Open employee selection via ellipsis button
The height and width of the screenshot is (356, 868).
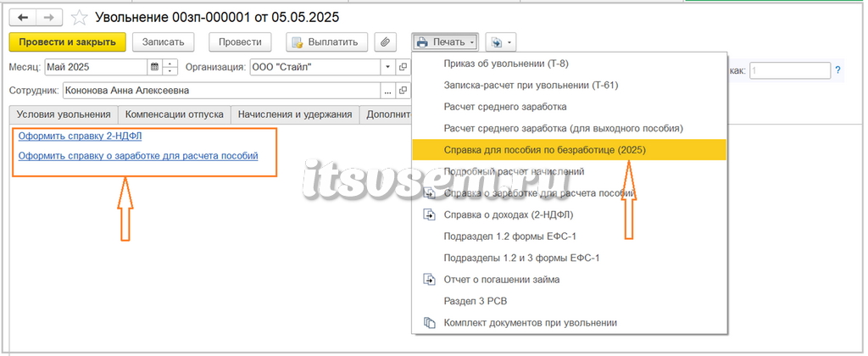[x=388, y=90]
